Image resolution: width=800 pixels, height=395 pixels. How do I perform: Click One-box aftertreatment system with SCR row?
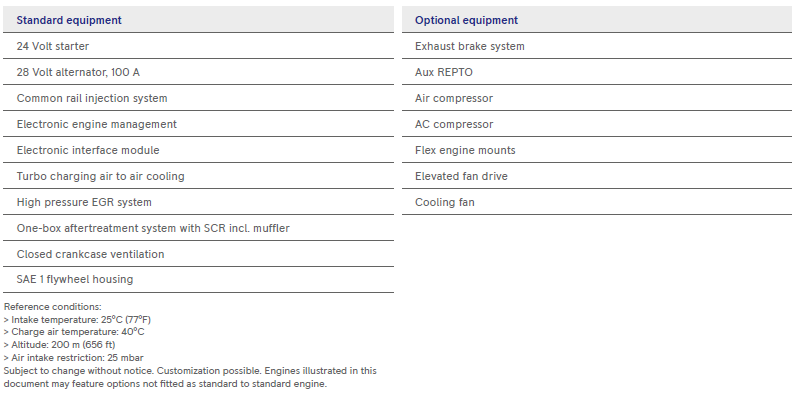click(x=198, y=228)
